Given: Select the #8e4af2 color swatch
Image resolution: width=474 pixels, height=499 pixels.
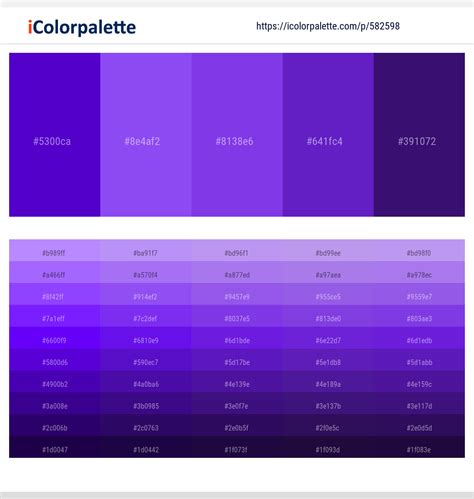Looking at the screenshot, I should pyautogui.click(x=146, y=135).
